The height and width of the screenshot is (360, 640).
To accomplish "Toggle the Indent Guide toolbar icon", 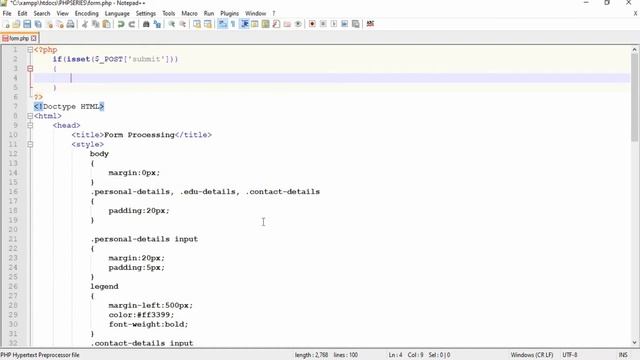I will pyautogui.click(x=244, y=24).
